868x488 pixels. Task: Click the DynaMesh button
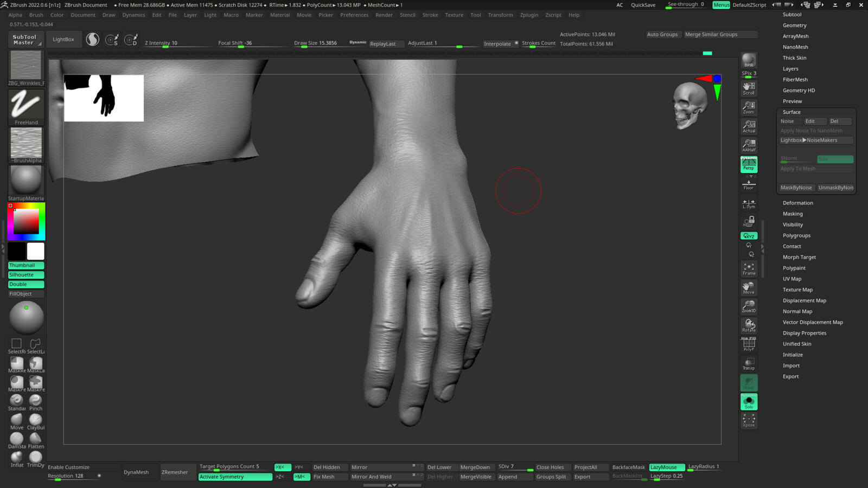point(136,472)
